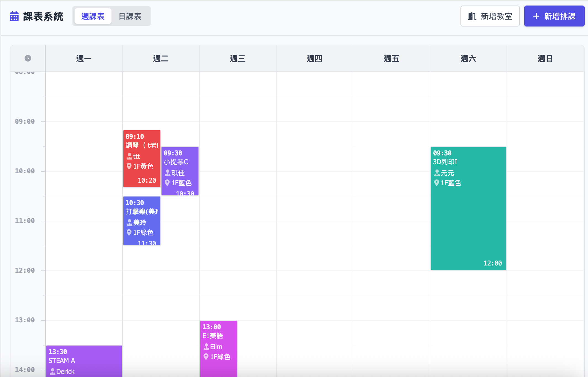Click the calendar icon beside 課表系統
588x377 pixels.
(14, 16)
